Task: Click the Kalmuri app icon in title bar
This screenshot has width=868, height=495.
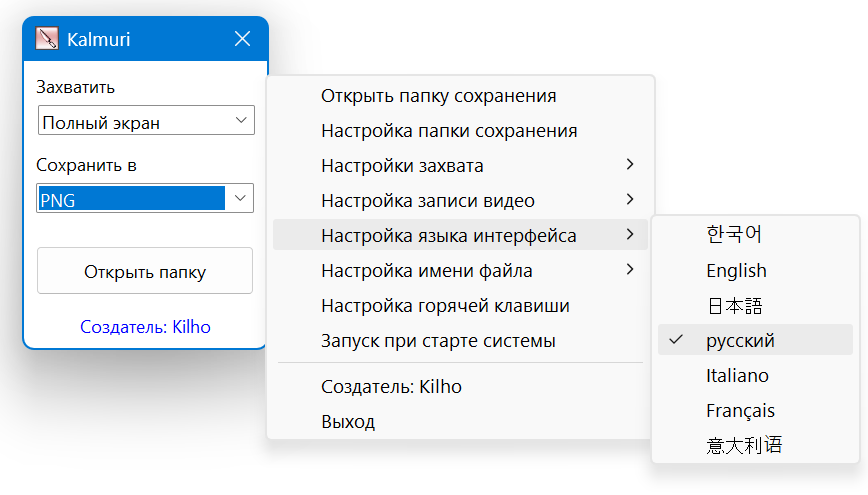Action: (x=47, y=39)
